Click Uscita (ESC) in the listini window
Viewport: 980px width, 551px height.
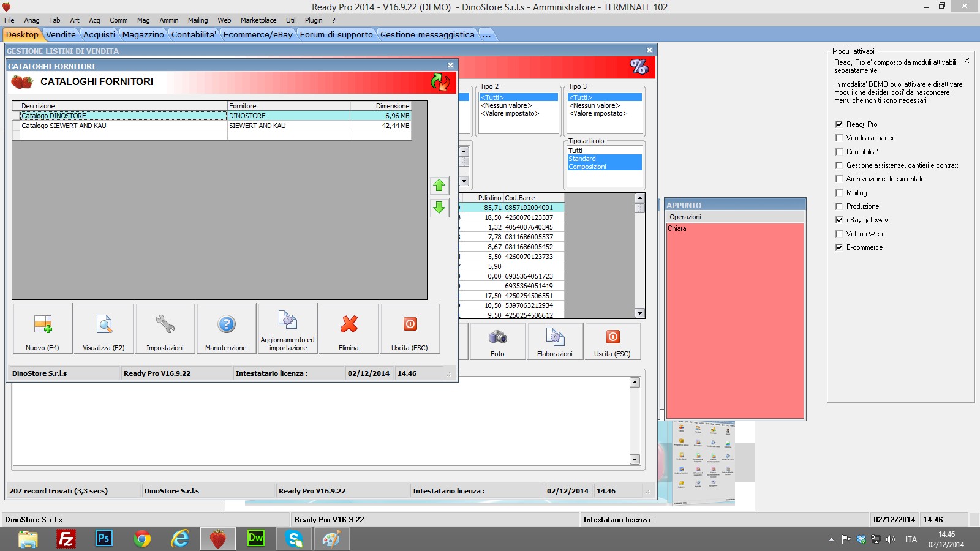612,342
